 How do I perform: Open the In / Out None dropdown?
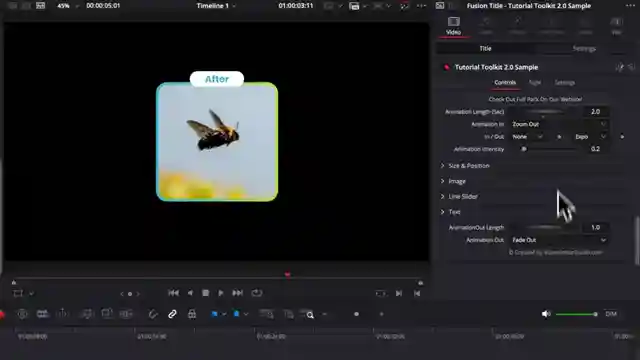coord(527,137)
